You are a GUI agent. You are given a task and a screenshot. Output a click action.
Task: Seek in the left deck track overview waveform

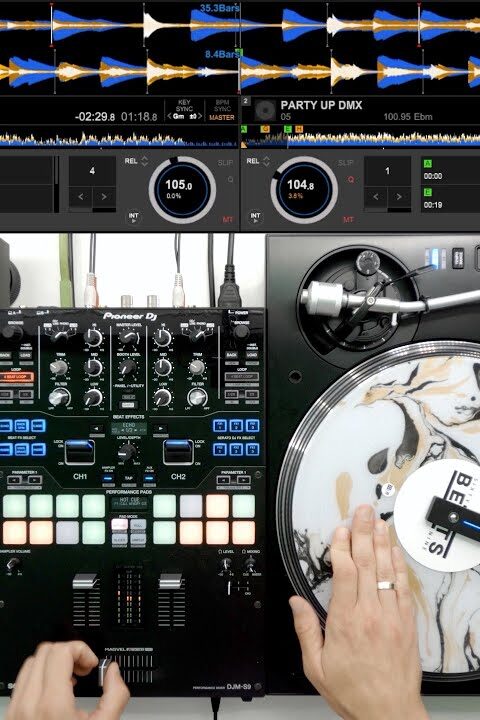point(119,138)
